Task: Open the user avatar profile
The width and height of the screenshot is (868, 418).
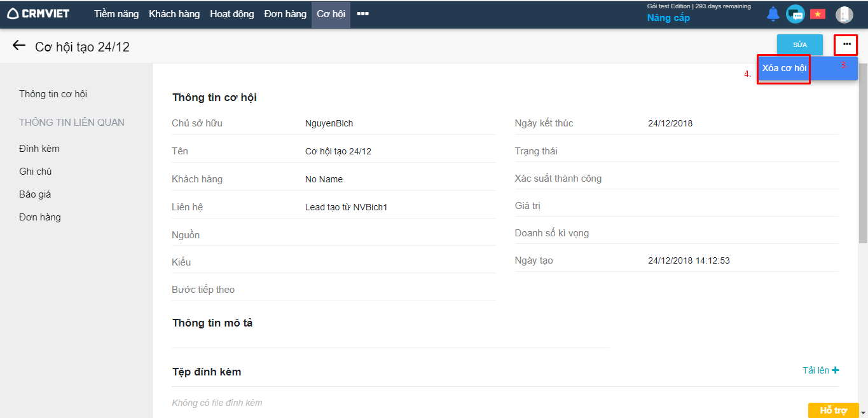Action: point(844,15)
